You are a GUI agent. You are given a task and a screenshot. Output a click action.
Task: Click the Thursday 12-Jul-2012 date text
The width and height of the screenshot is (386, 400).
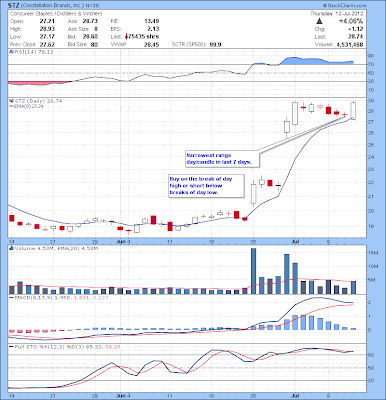click(337, 14)
